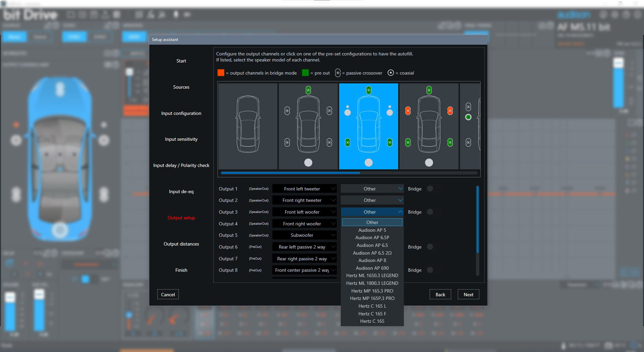
Task: Choose Audison AP 5 from list
Action: (x=372, y=230)
